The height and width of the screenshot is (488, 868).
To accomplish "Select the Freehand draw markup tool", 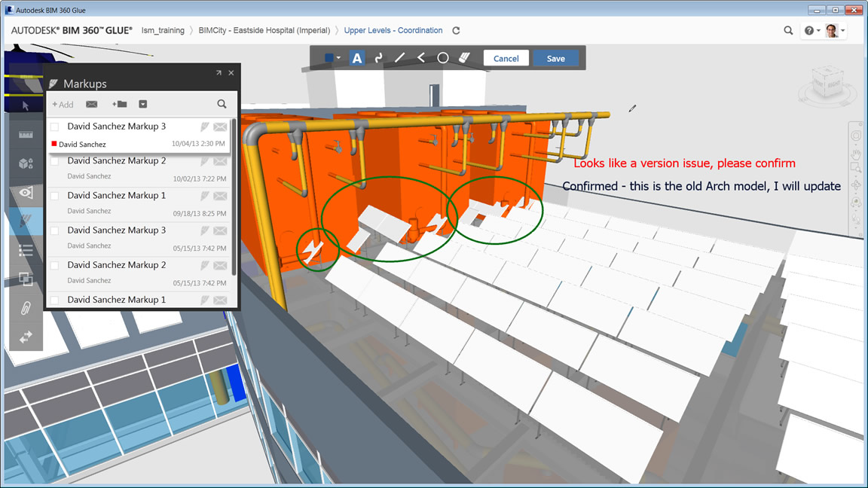I will point(377,57).
